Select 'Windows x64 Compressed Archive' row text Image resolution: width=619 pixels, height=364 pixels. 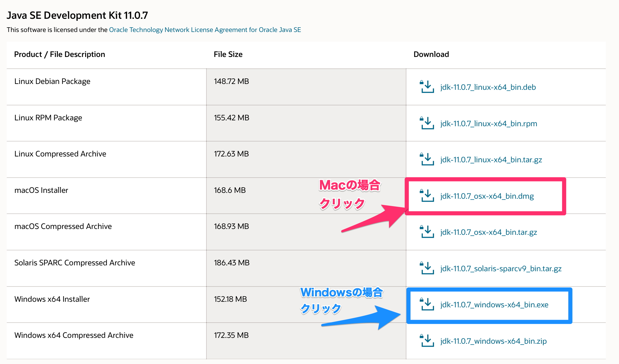[74, 335]
